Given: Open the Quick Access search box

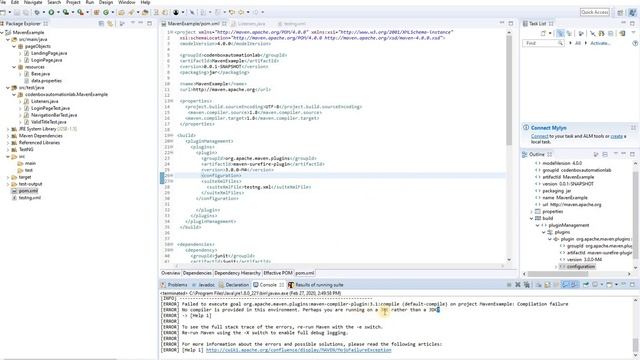Looking at the screenshot, I should 594,12.
